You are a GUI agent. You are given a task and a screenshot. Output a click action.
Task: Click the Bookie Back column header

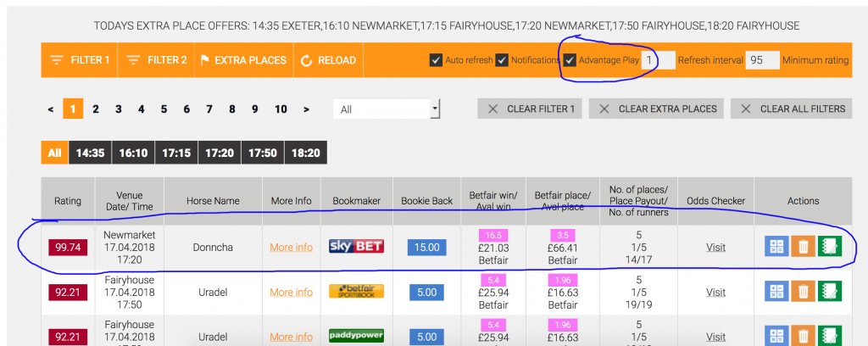pos(427,201)
